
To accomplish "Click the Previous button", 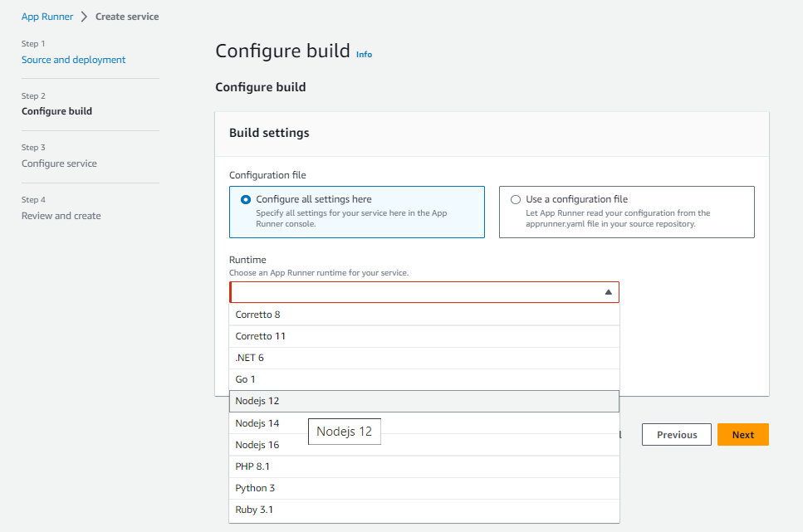I will (676, 434).
